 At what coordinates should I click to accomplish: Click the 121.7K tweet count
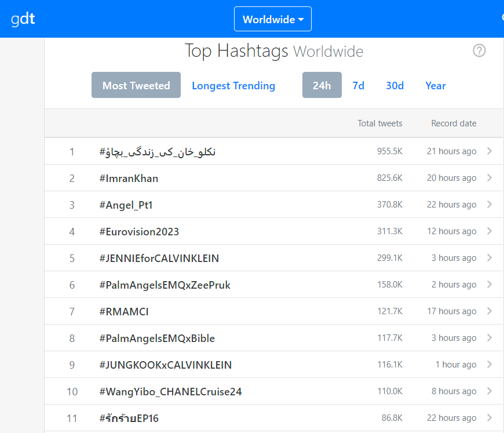pyautogui.click(x=389, y=311)
